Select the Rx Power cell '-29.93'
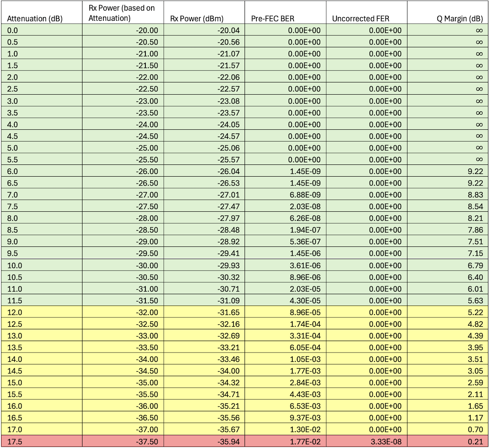Image resolution: width=490 pixels, height=448 pixels. coord(204,266)
